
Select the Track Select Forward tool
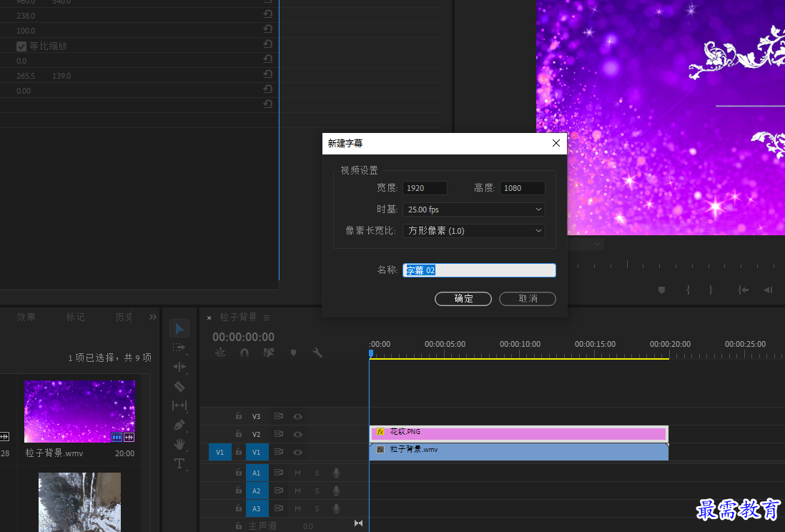tap(179, 347)
